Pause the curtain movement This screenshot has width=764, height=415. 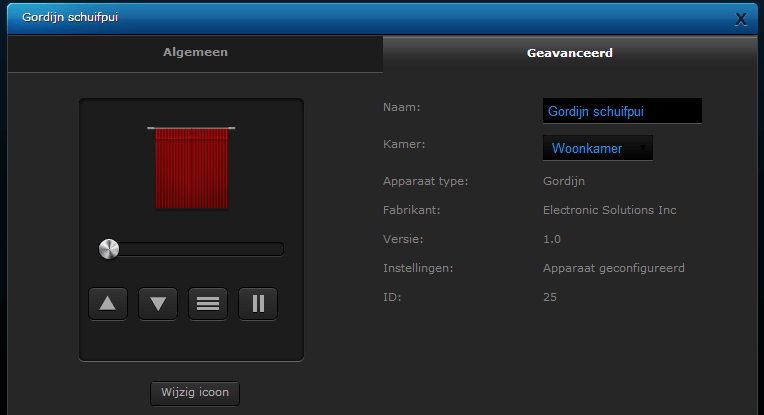tap(258, 303)
